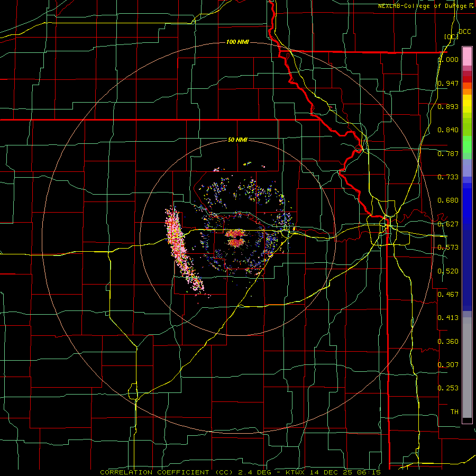Select the 0.573 legend value

[x=448, y=248]
